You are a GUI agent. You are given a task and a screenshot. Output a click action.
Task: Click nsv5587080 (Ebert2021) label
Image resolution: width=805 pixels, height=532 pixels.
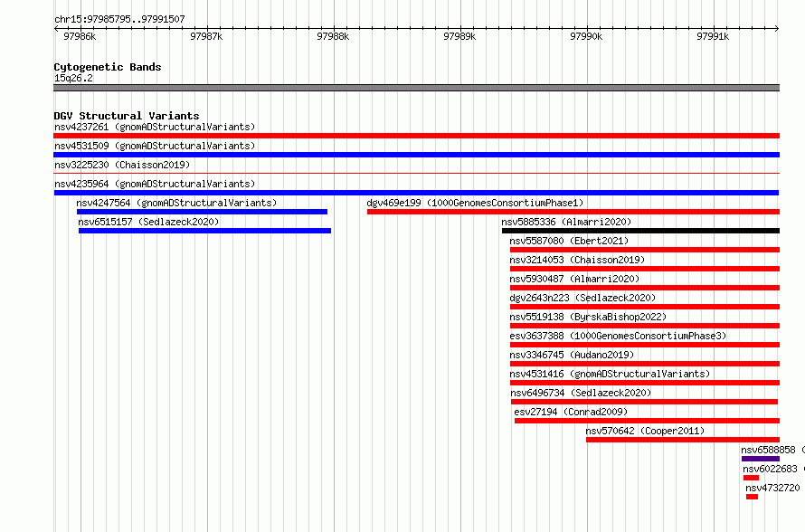point(569,241)
